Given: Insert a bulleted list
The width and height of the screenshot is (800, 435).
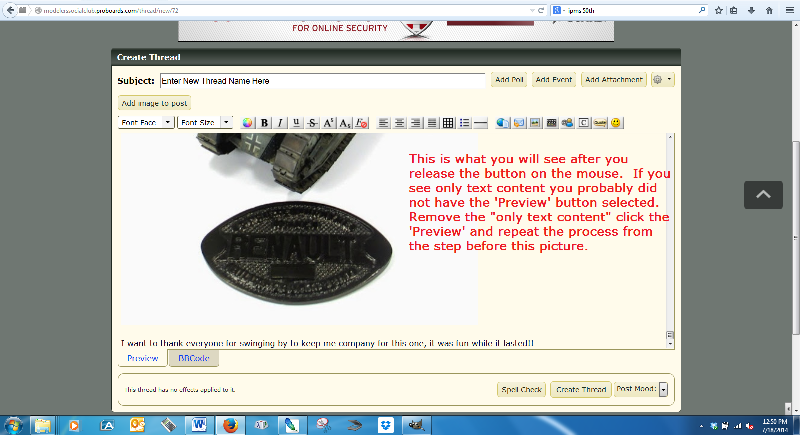Looking at the screenshot, I should pyautogui.click(x=464, y=123).
